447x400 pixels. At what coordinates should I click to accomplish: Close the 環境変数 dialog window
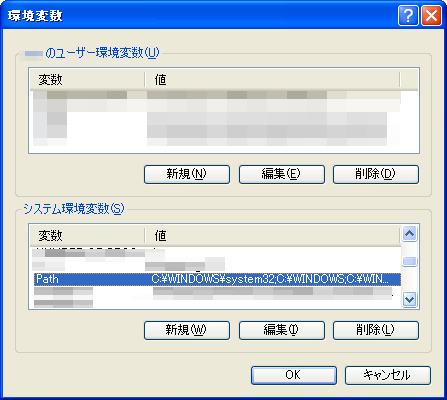[x=431, y=15]
